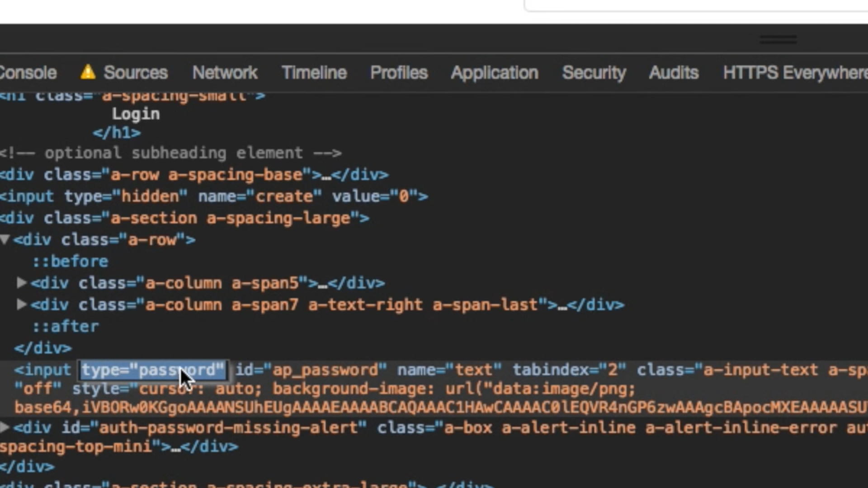This screenshot has height=488, width=868.
Task: Grab the DevTools panel drag handle
Action: 778,40
